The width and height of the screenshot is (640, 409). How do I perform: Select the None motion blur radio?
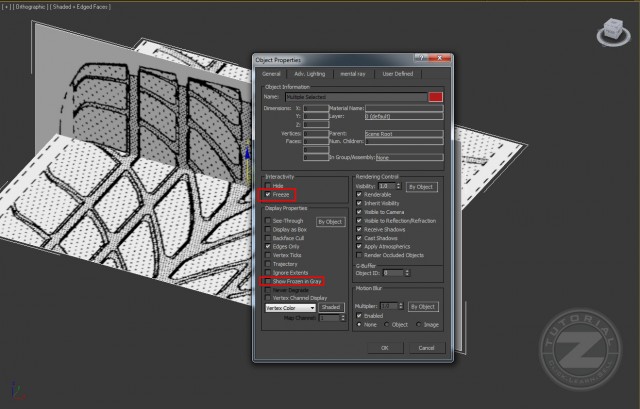click(x=359, y=325)
